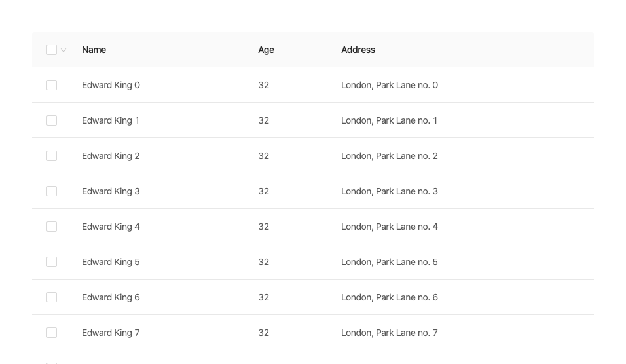Image resolution: width=626 pixels, height=364 pixels.
Task: Click the name cell Edward King 0
Action: pyautogui.click(x=111, y=85)
